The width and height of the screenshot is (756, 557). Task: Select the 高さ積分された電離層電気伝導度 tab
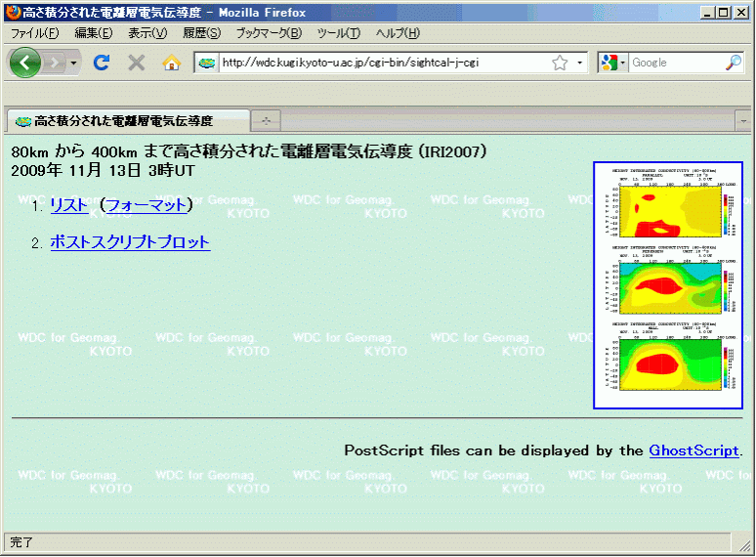tap(128, 121)
